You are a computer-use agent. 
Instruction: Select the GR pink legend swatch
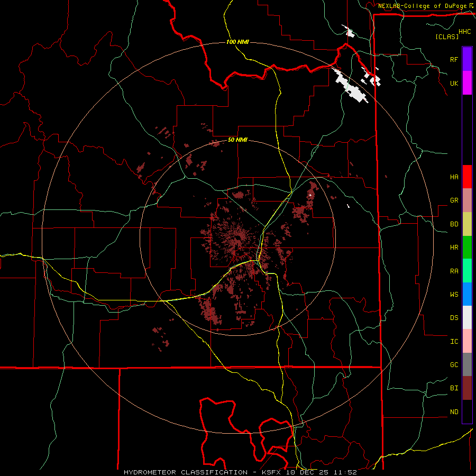coord(467,200)
